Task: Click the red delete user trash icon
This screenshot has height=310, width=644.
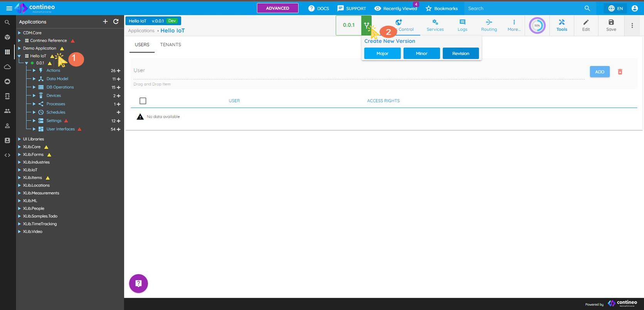Action: coord(620,72)
